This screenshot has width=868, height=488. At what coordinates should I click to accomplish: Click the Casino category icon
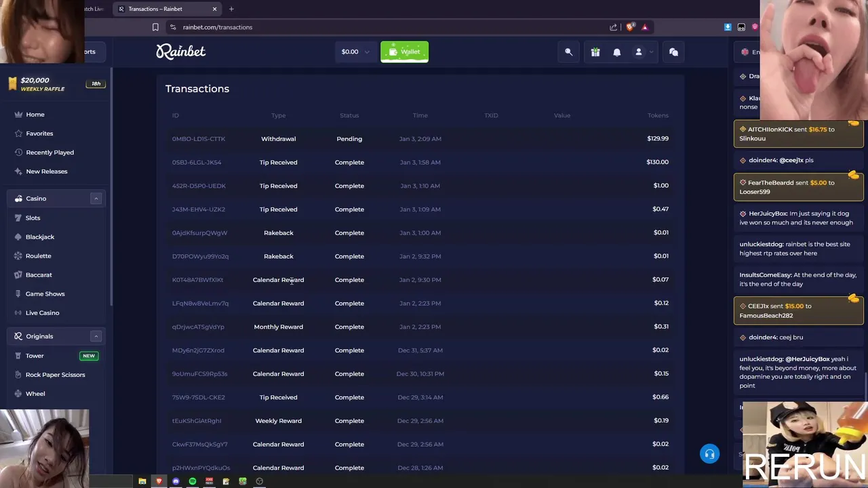pos(18,199)
